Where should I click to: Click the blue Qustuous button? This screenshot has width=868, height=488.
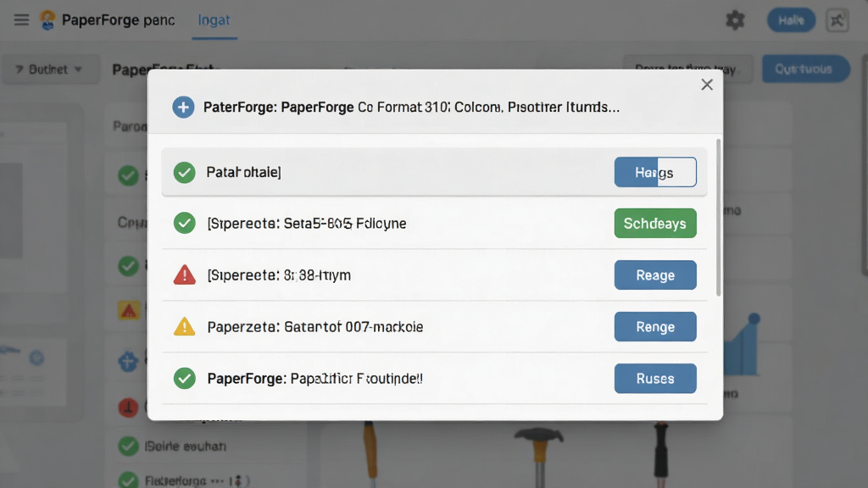click(x=805, y=69)
